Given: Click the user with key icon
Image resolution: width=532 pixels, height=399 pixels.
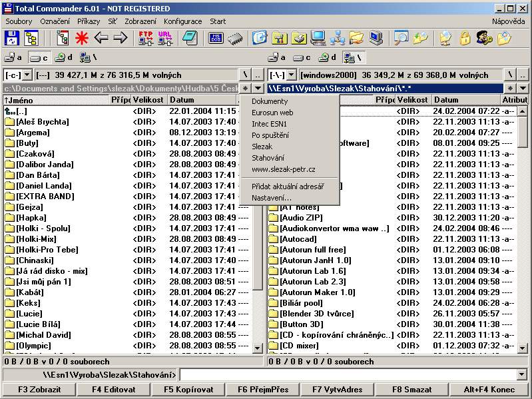Looking at the screenshot, I should pyautogui.click(x=484, y=38).
